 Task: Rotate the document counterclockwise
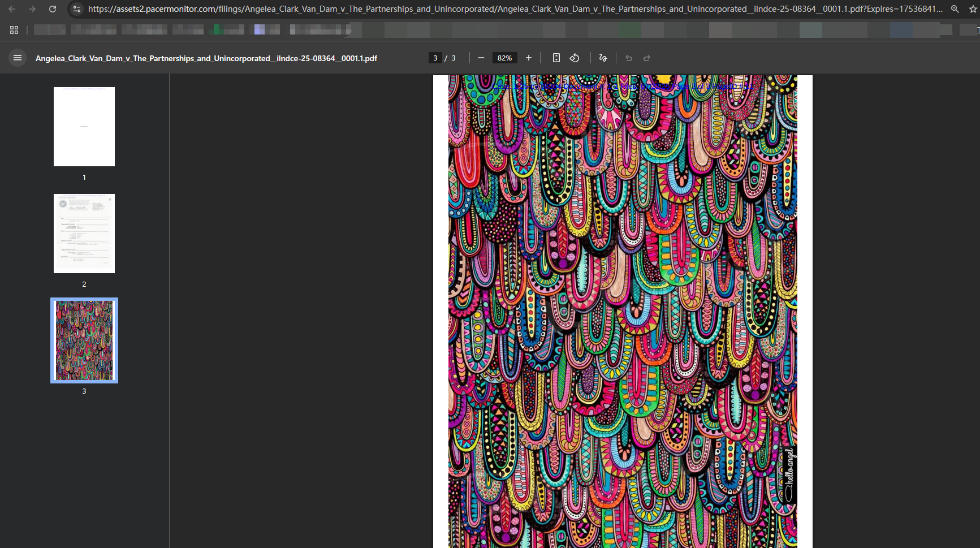pyautogui.click(x=575, y=58)
